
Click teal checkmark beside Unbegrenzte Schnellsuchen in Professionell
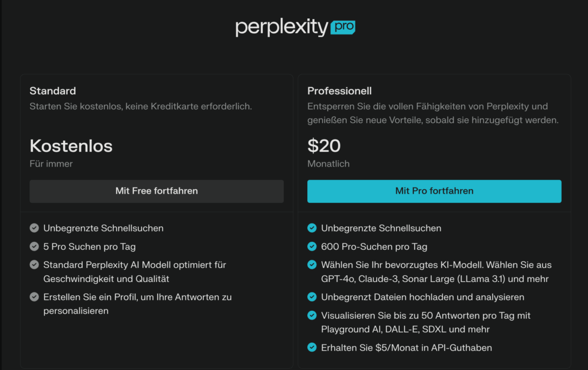[x=312, y=228]
